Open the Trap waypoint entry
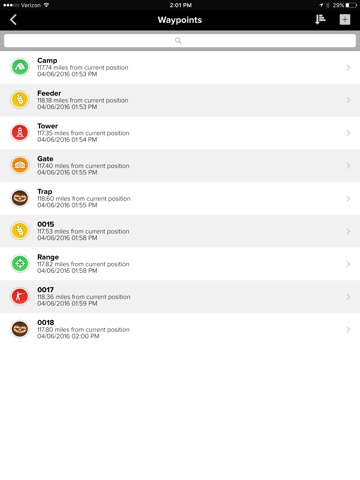The height and width of the screenshot is (480, 360). (x=180, y=198)
